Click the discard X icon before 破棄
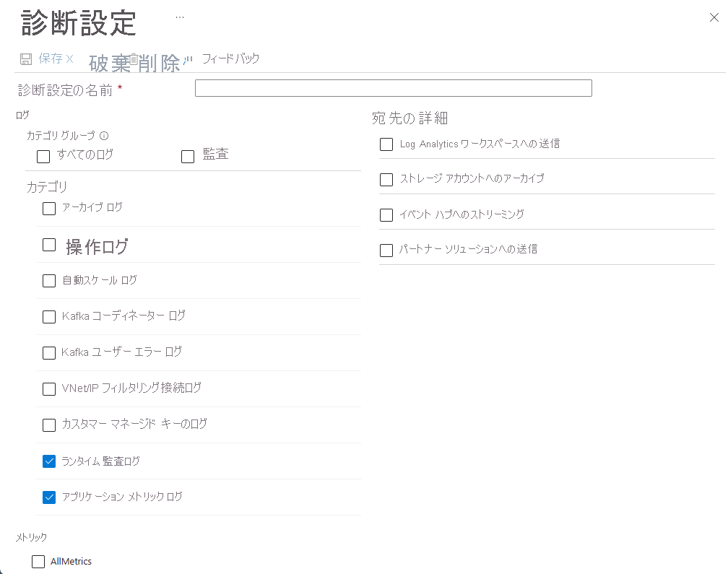Screen dimensions: 728x574 point(70,59)
